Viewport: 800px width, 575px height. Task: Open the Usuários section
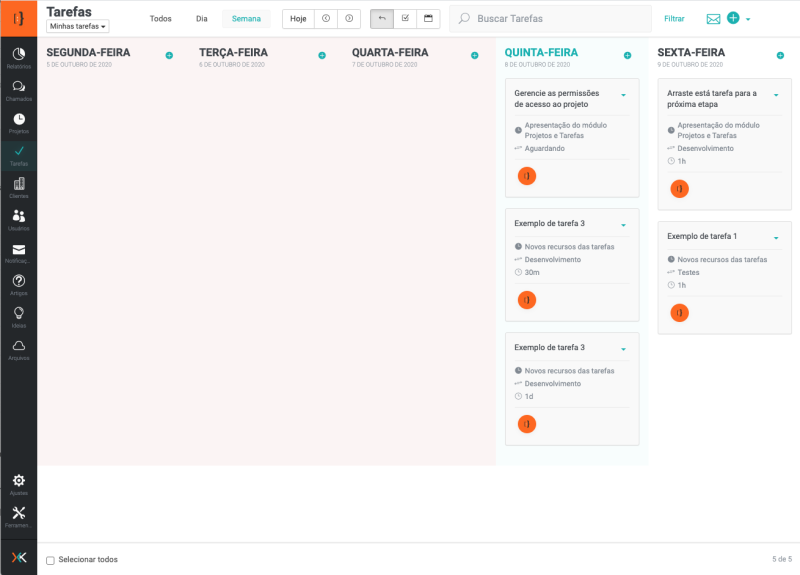point(18,218)
